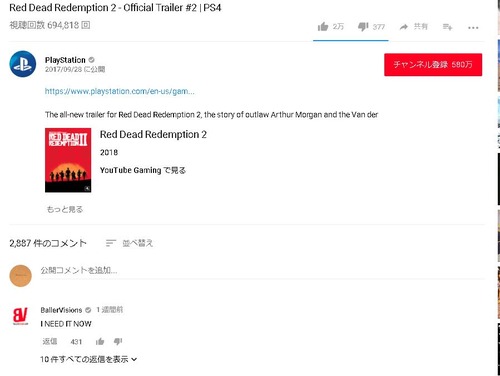
Task: Open the BallerVisions channel name
Action: pos(61,310)
